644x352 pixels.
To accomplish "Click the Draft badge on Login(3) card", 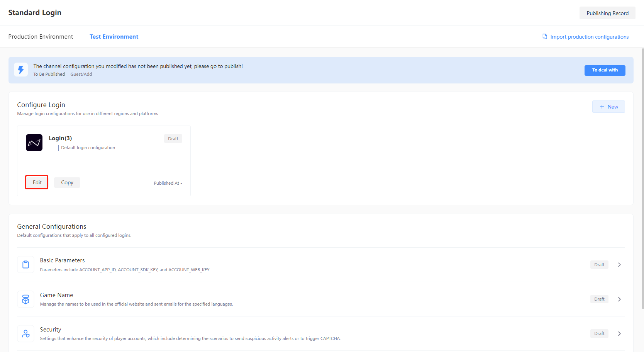I will point(173,139).
